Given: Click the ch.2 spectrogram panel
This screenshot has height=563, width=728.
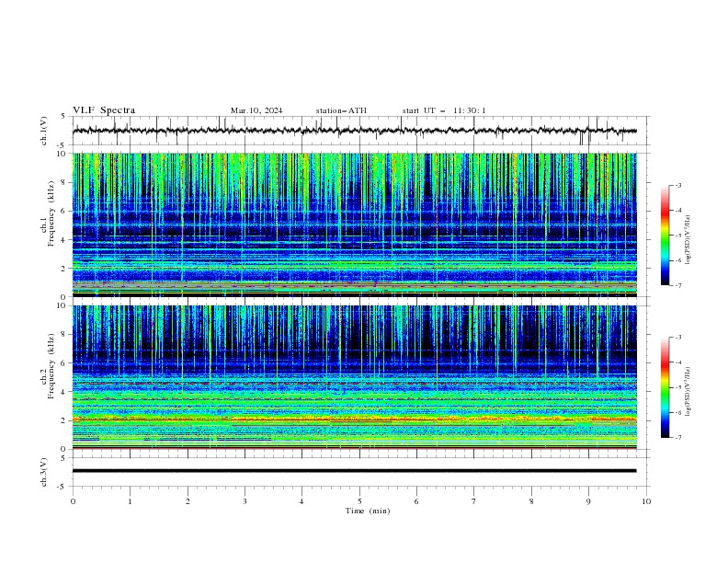Looking at the screenshot, I should (x=355, y=377).
